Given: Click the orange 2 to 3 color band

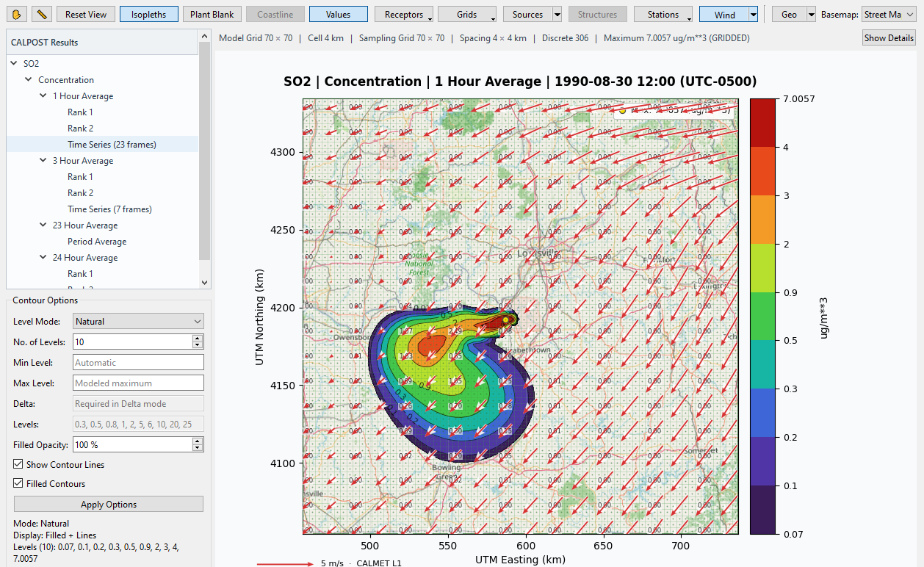Looking at the screenshot, I should (762, 220).
